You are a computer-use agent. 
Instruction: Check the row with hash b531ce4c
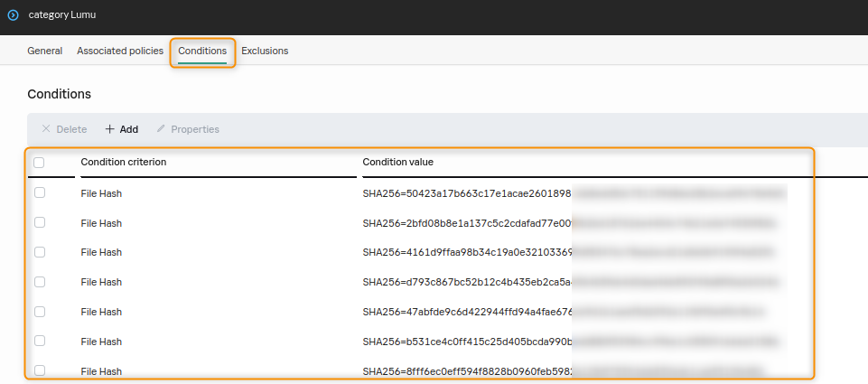pos(39,341)
